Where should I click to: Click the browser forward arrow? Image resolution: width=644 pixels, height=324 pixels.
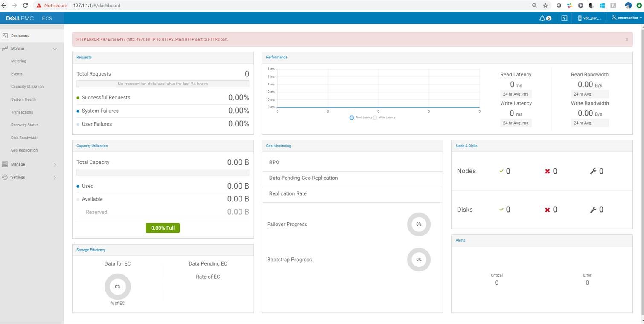15,6
